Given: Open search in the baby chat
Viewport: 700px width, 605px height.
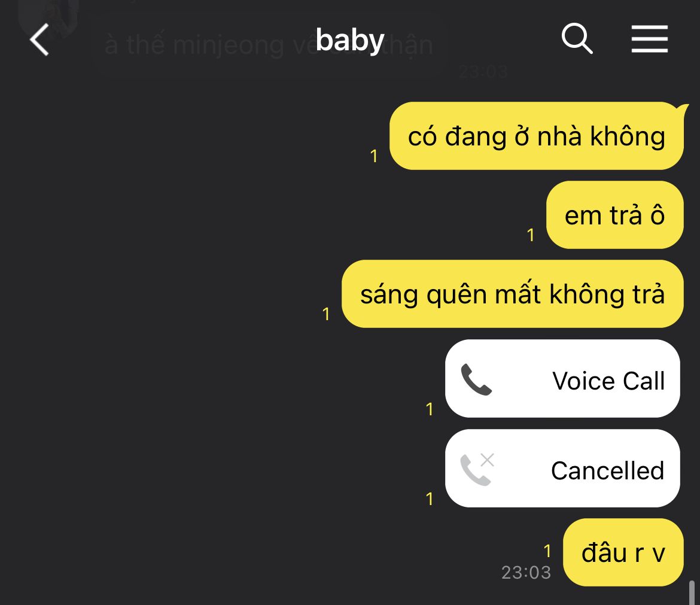Looking at the screenshot, I should 577,39.
